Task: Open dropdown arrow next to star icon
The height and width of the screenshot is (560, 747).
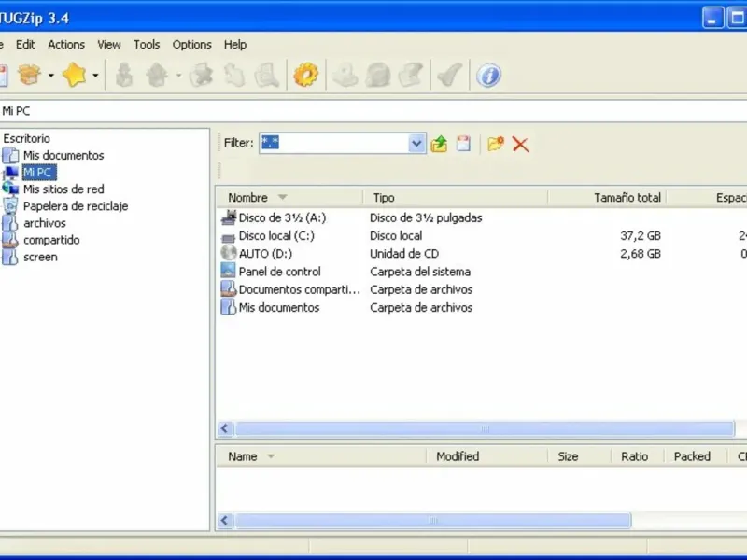Action: pos(95,76)
